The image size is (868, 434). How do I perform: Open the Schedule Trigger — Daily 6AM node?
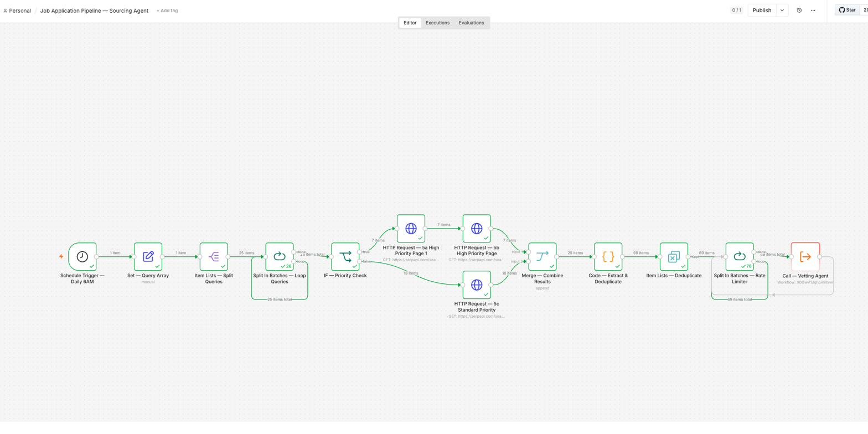[x=82, y=257]
